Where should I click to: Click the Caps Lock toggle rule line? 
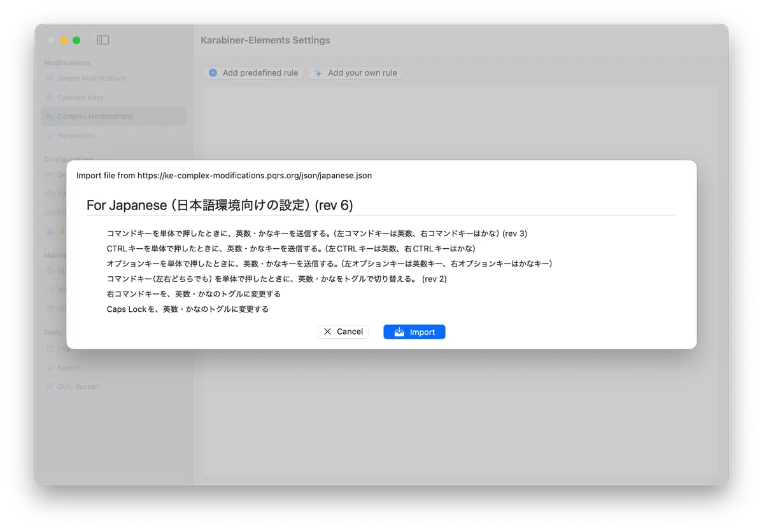pyautogui.click(x=188, y=309)
